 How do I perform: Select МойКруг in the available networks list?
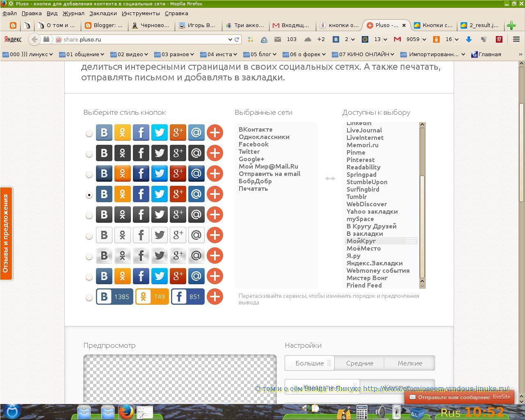381,241
